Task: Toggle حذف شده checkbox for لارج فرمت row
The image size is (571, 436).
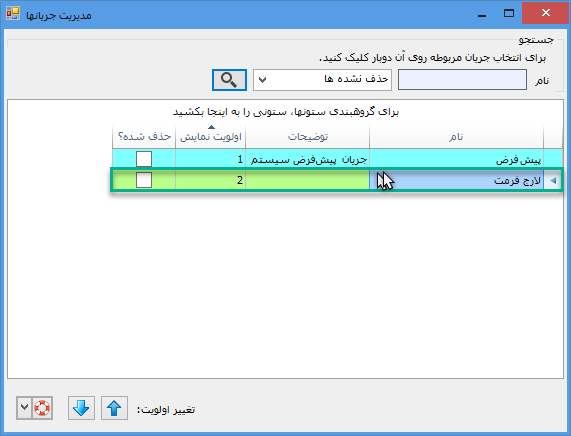Action: point(144,180)
